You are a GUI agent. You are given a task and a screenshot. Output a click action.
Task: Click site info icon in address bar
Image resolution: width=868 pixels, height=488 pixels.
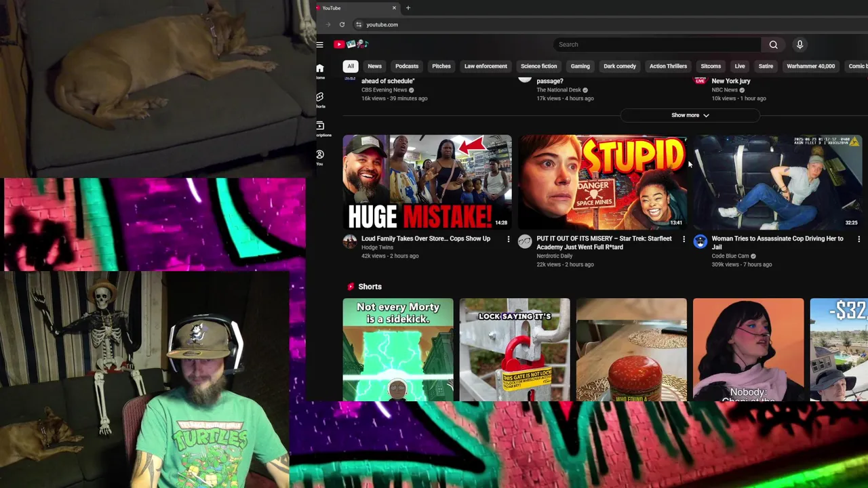[x=358, y=24]
